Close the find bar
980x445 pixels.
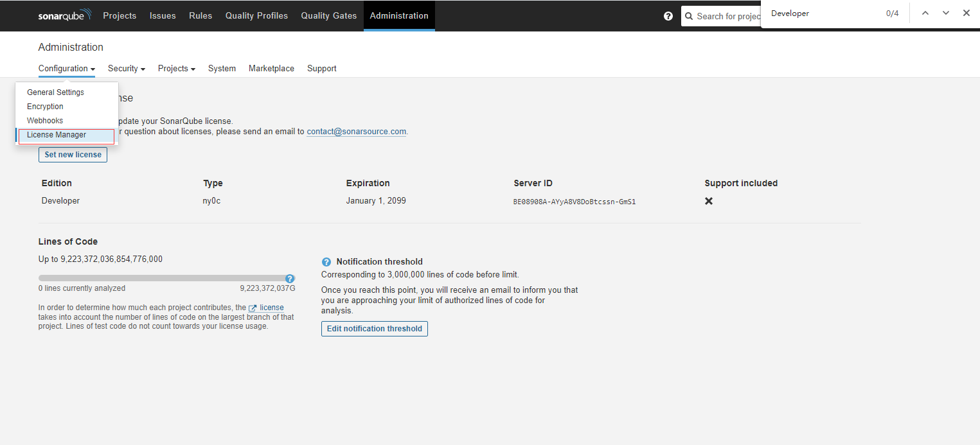pos(966,13)
